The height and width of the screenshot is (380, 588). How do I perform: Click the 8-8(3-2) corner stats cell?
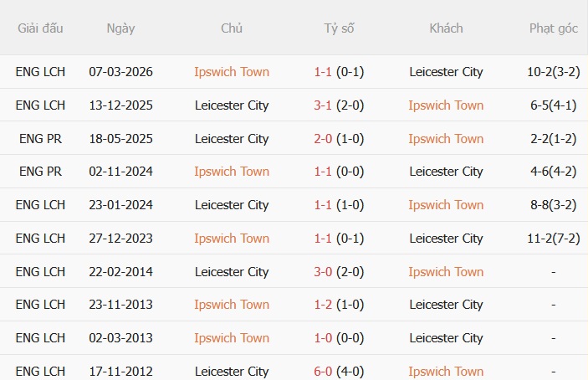[554, 205]
